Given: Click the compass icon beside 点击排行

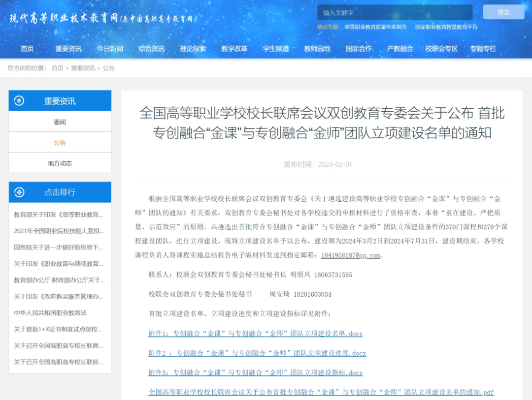Looking at the screenshot, I should (x=19, y=192).
